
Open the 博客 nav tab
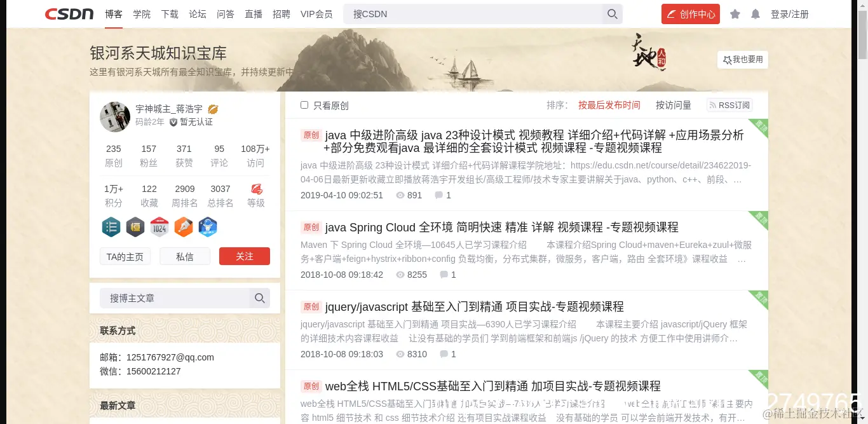coord(114,14)
